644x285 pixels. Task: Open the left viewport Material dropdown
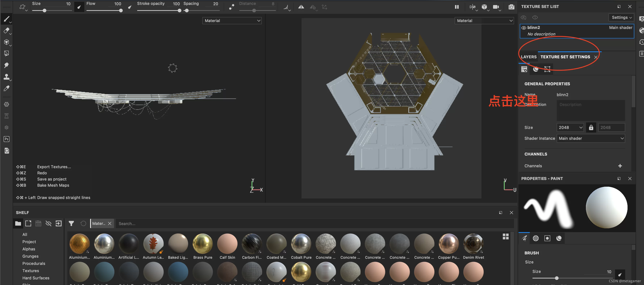point(232,21)
